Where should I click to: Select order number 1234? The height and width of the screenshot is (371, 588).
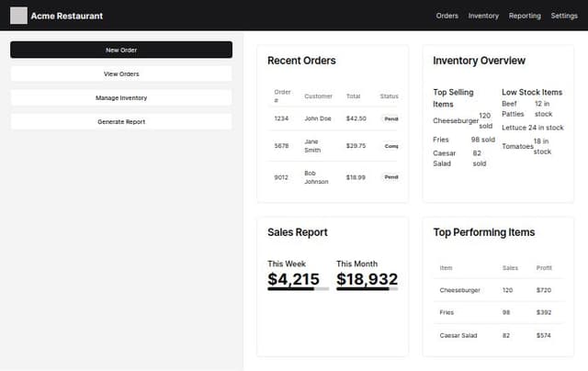(x=281, y=118)
